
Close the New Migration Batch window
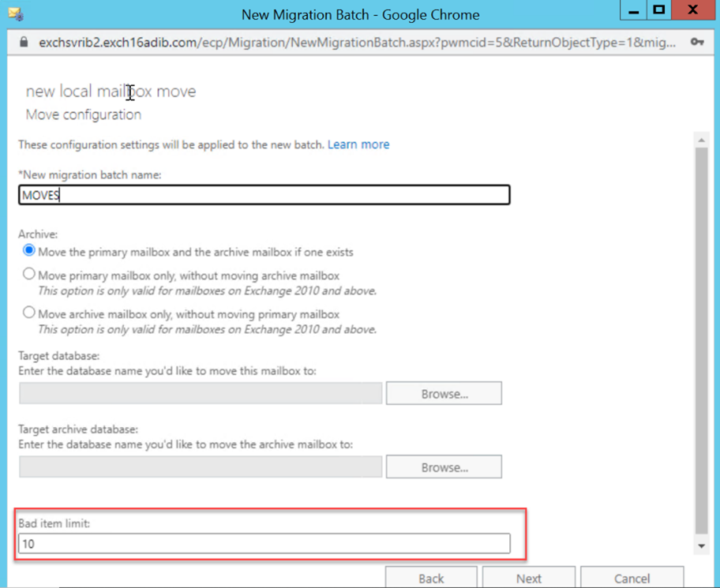tap(693, 10)
